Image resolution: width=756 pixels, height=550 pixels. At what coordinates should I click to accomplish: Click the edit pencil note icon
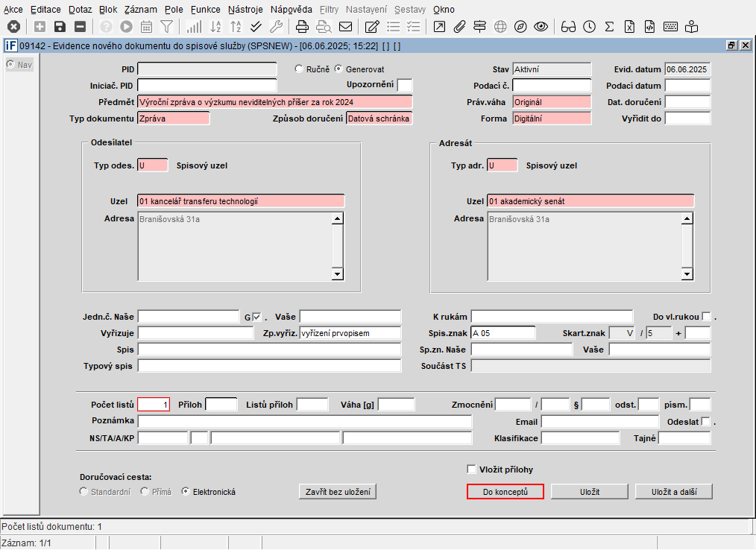click(x=372, y=27)
